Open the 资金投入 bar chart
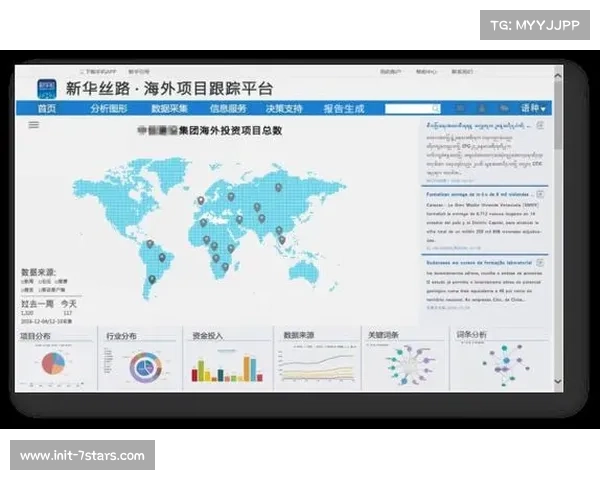 click(227, 368)
